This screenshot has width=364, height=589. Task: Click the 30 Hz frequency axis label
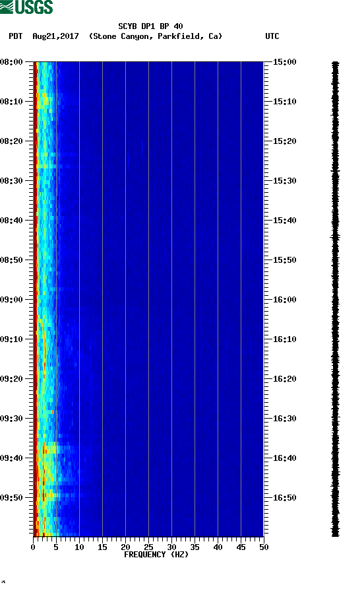coord(172,547)
